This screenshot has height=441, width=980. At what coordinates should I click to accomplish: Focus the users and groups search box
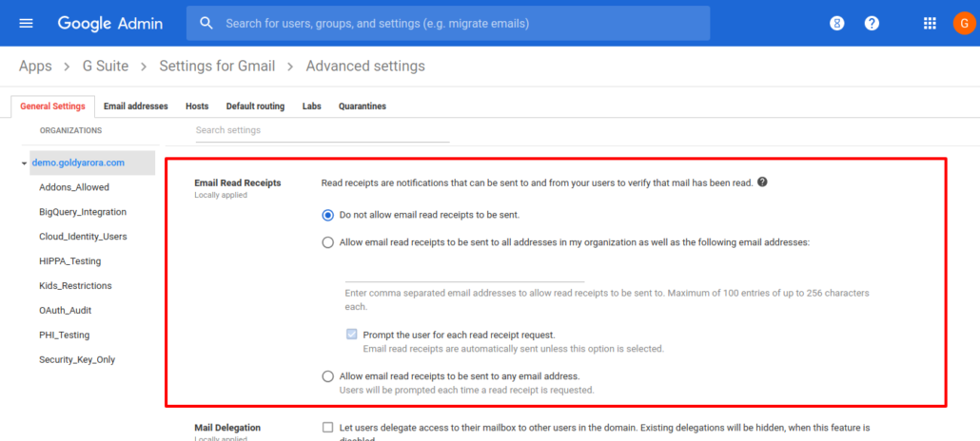448,24
